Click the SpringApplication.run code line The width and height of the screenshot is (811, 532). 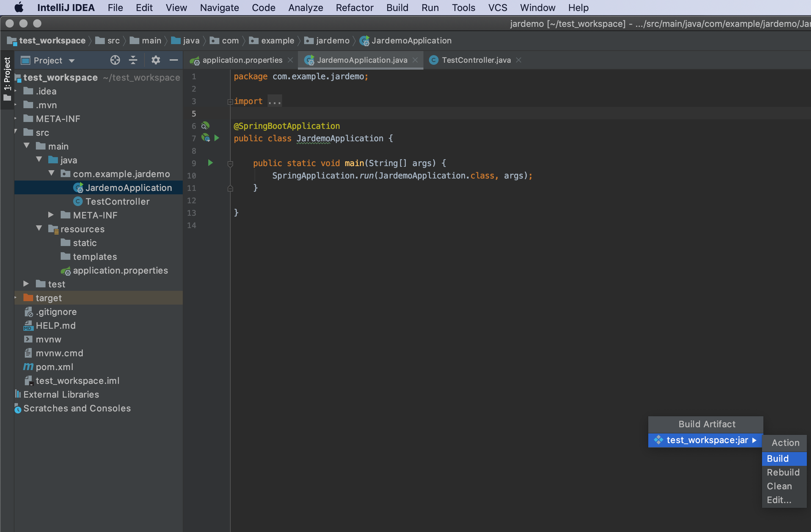pos(402,176)
